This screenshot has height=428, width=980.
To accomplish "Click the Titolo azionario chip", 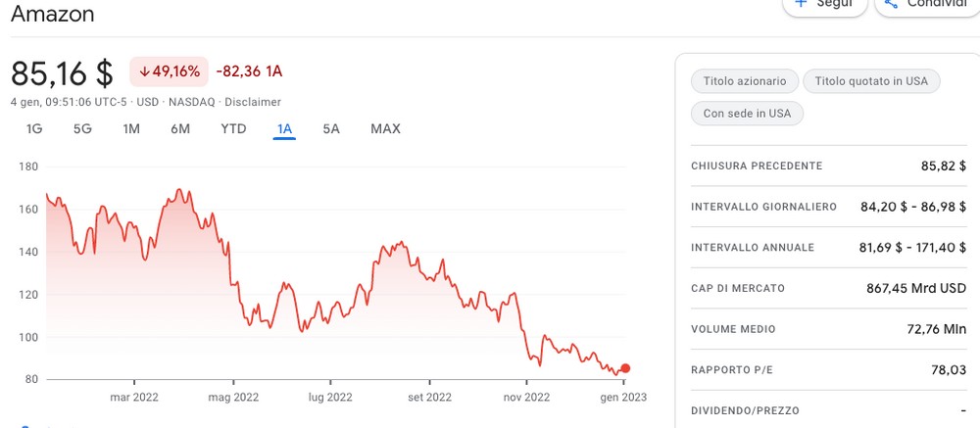I will click(745, 81).
